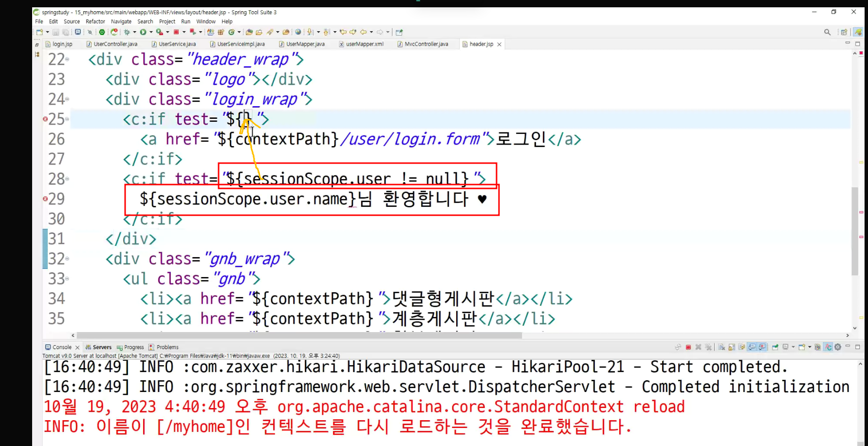Click the green Run play icon

(x=143, y=32)
